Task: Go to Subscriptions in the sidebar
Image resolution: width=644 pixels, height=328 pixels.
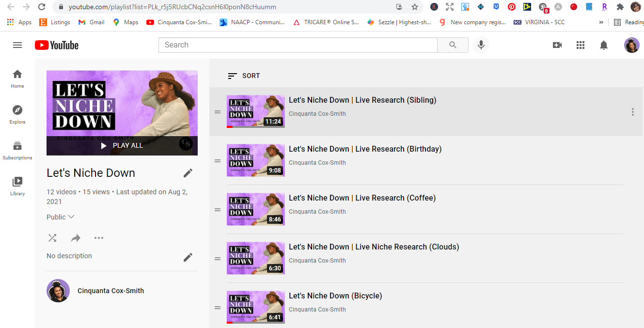Action: [x=17, y=151]
